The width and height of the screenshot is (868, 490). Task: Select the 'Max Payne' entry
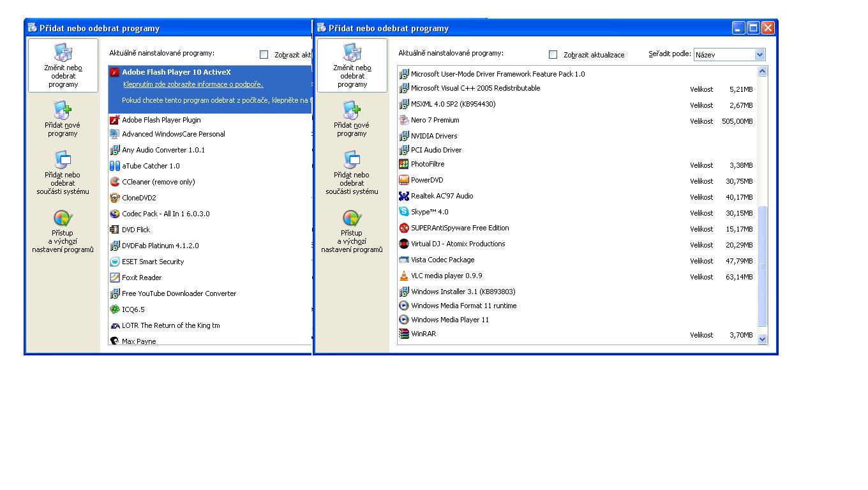click(x=138, y=341)
